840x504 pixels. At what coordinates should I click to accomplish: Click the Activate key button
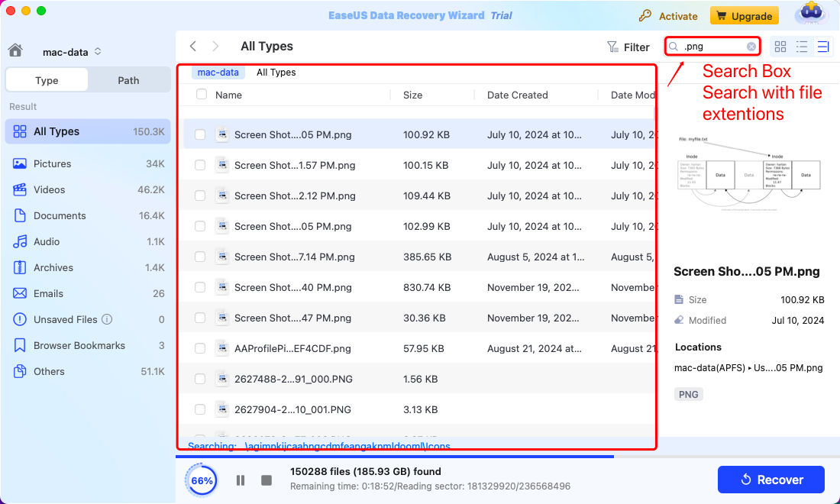coord(668,16)
